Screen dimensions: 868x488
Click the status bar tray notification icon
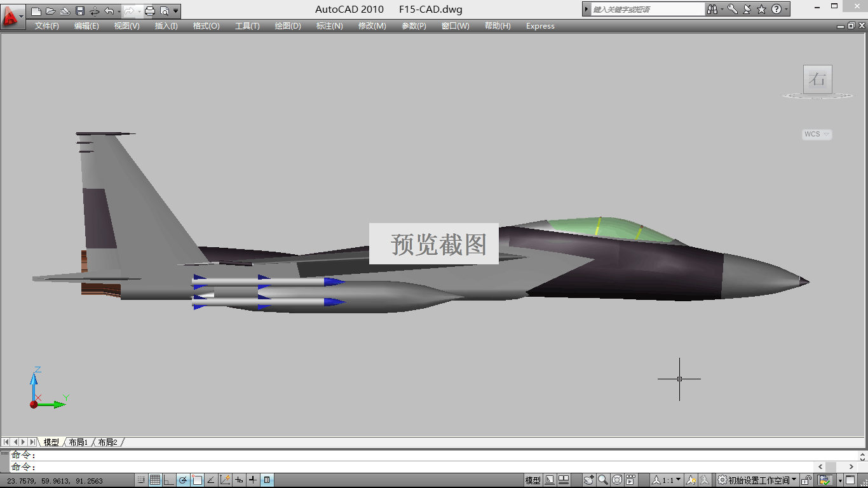(x=825, y=480)
